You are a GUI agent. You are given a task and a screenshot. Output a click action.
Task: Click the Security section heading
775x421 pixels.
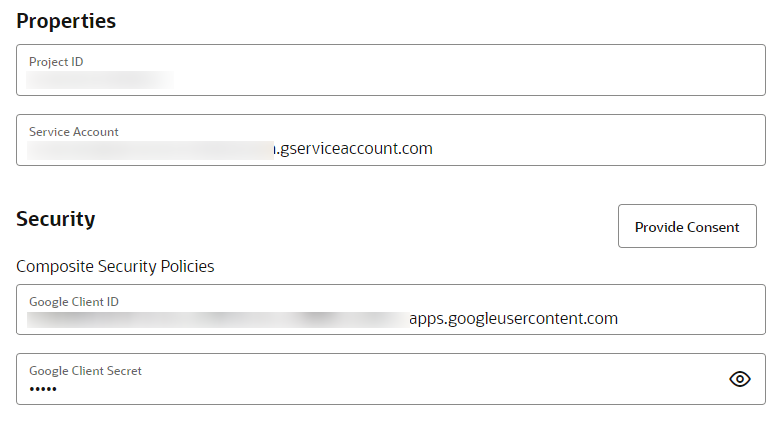coord(56,219)
